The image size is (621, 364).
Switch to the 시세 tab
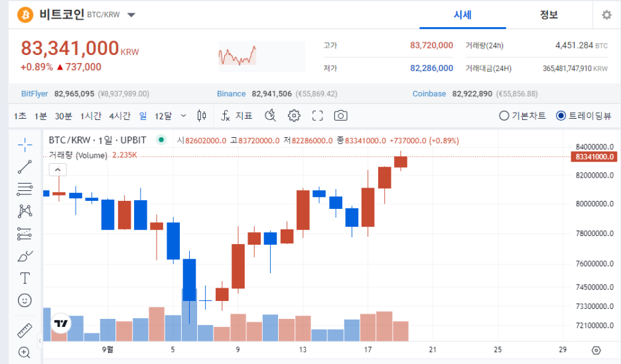point(462,15)
